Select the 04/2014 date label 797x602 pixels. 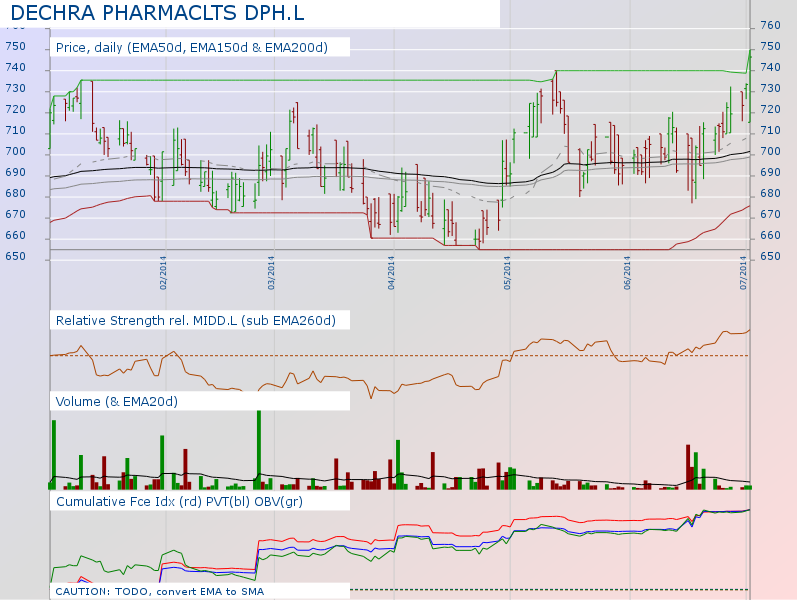(391, 274)
